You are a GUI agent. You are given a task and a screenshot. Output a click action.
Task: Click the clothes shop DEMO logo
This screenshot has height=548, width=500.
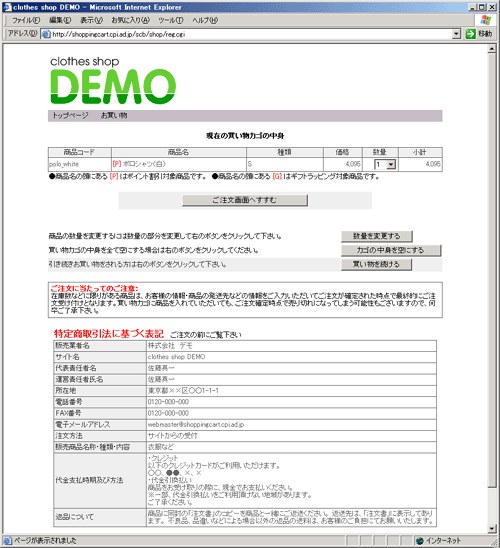[x=113, y=80]
